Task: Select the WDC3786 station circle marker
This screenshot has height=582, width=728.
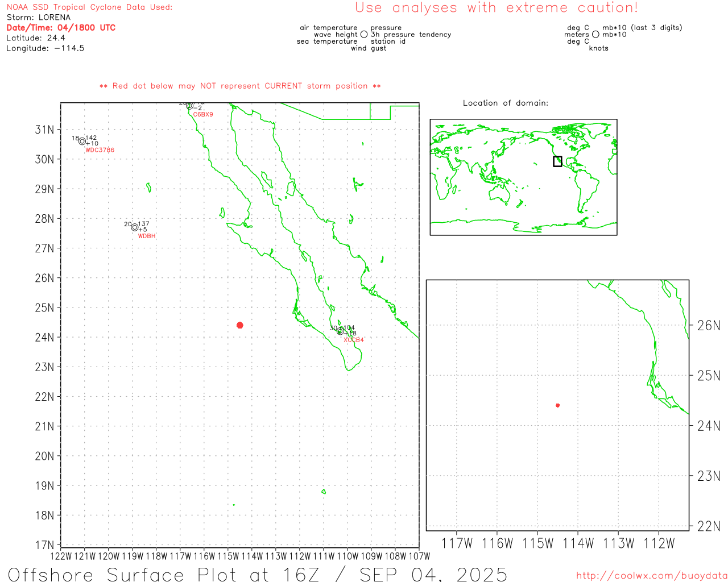Action: click(82, 142)
